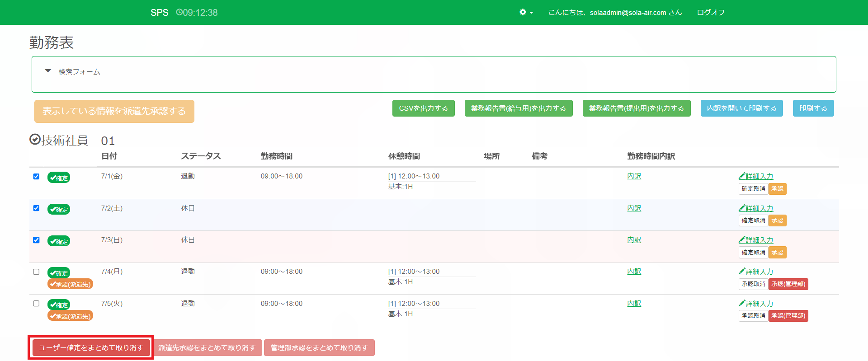Click the 確定 badge on the 7/3 row
Screen dimensions: 868x361
(x=59, y=241)
